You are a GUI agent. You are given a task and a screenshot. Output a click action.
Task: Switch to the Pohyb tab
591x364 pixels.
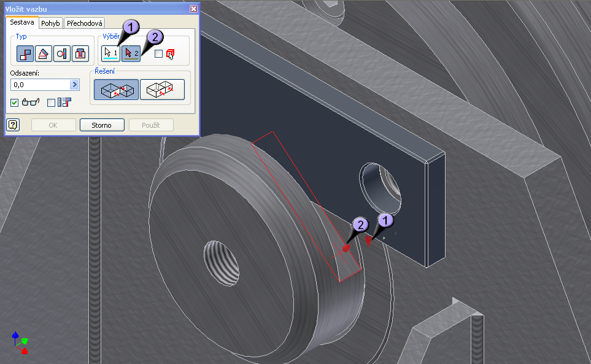(x=51, y=23)
